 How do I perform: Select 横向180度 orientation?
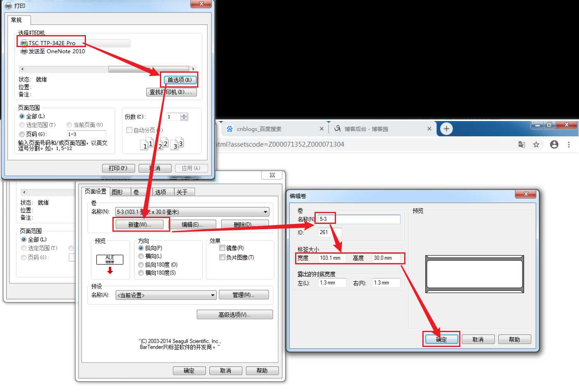[141, 273]
